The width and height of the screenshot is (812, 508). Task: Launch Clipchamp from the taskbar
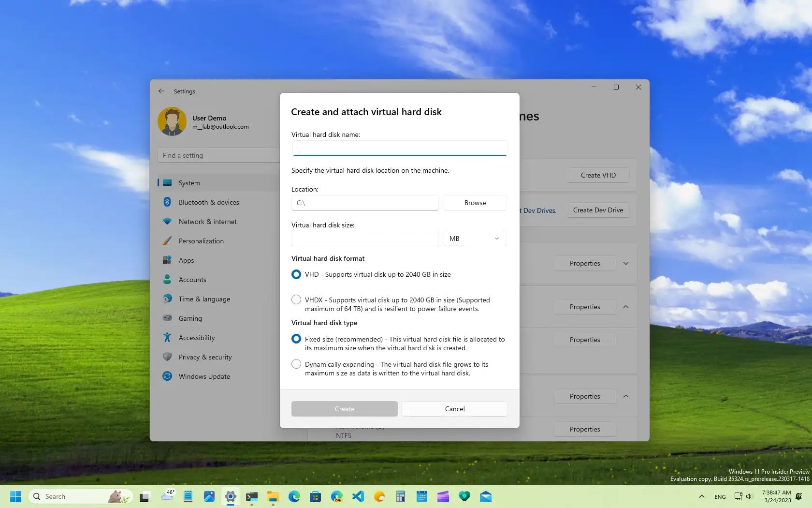pyautogui.click(x=442, y=496)
